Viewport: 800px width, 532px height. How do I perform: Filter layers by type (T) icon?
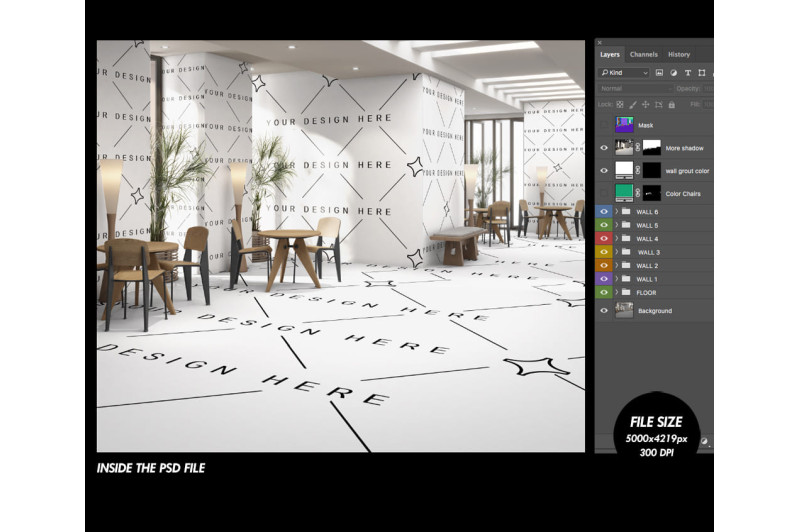(x=688, y=73)
